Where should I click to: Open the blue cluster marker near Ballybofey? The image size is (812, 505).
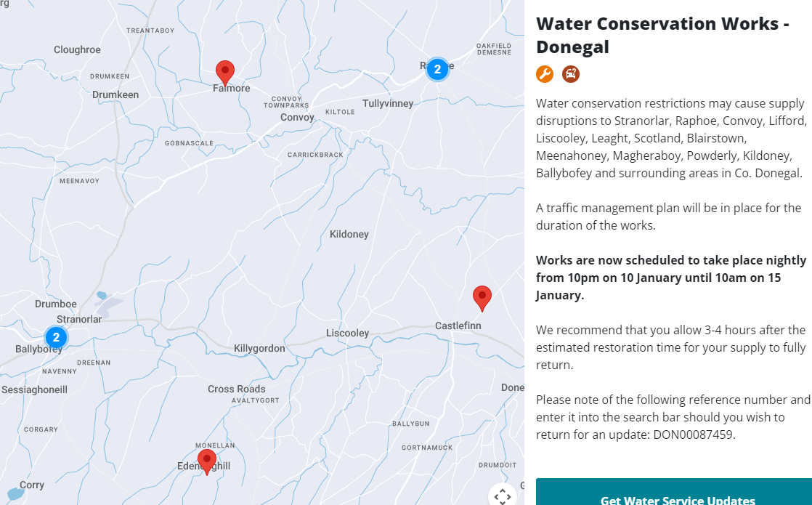(56, 337)
